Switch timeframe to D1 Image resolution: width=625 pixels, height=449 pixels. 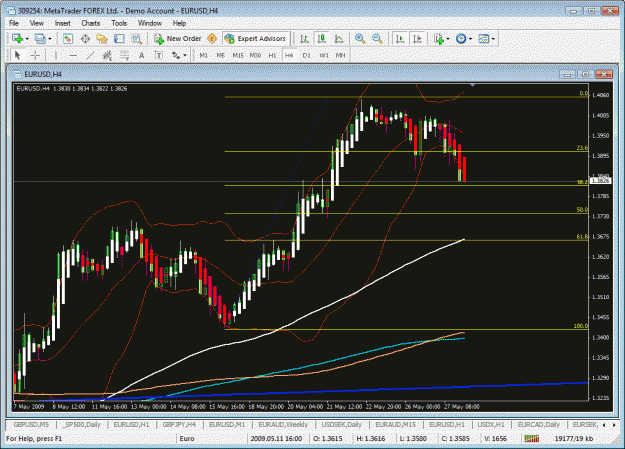[x=307, y=55]
